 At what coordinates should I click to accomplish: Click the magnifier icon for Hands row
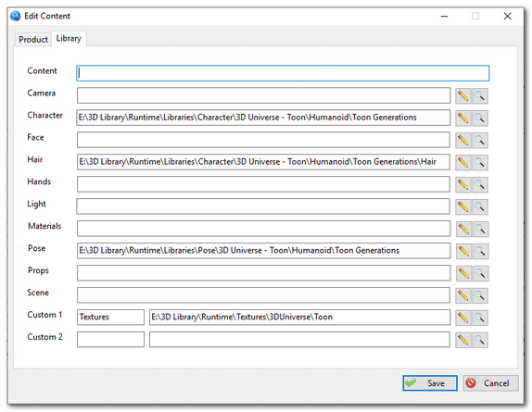[x=480, y=184]
